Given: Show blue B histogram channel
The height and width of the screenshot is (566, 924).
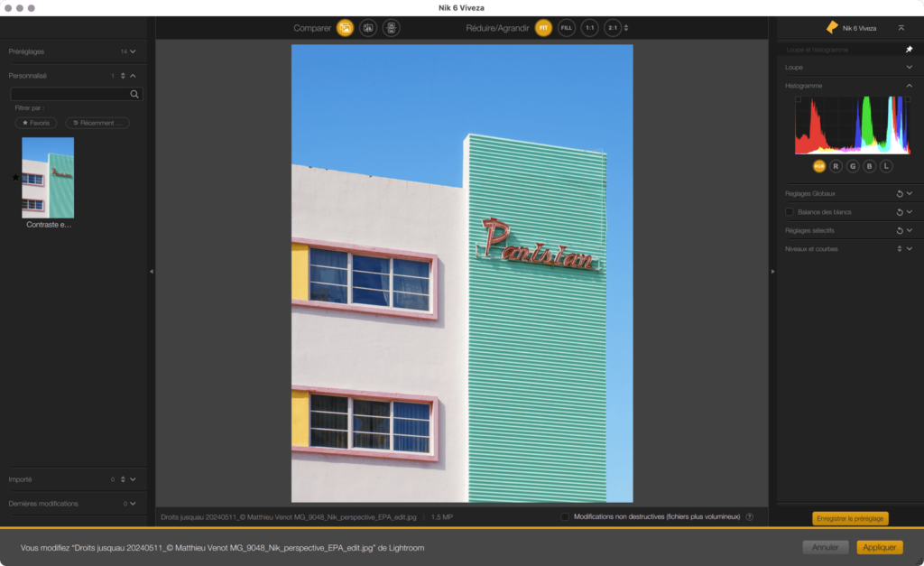Looking at the screenshot, I should tap(869, 166).
